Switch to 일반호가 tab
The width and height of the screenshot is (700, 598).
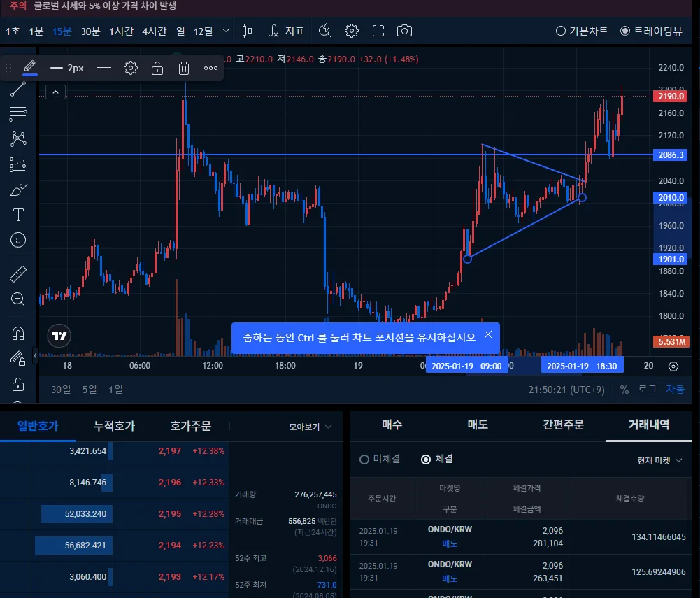pyautogui.click(x=38, y=426)
